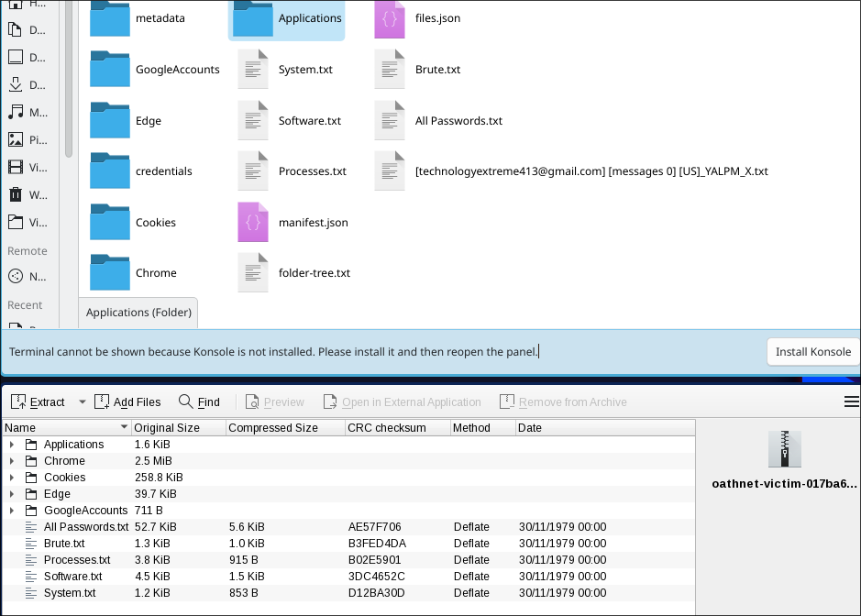Screen dimensions: 861x616
Task: Open the Trash sidebar icon
Action: 16,194
